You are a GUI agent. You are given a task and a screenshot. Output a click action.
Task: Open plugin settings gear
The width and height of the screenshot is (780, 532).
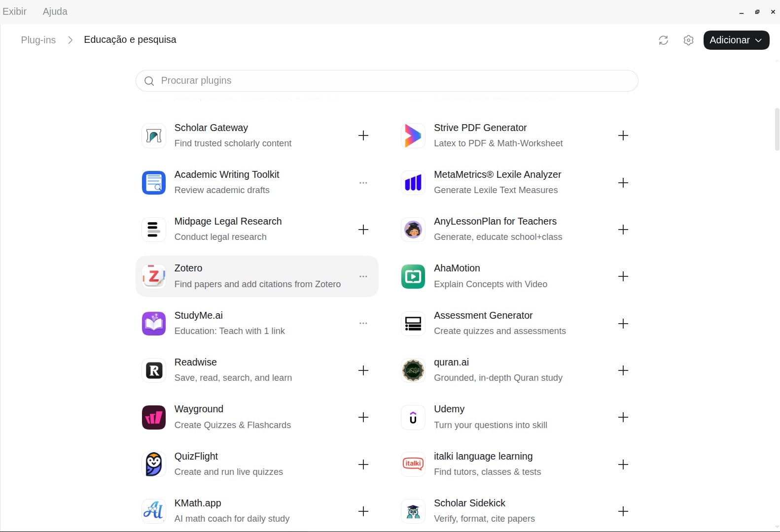689,40
